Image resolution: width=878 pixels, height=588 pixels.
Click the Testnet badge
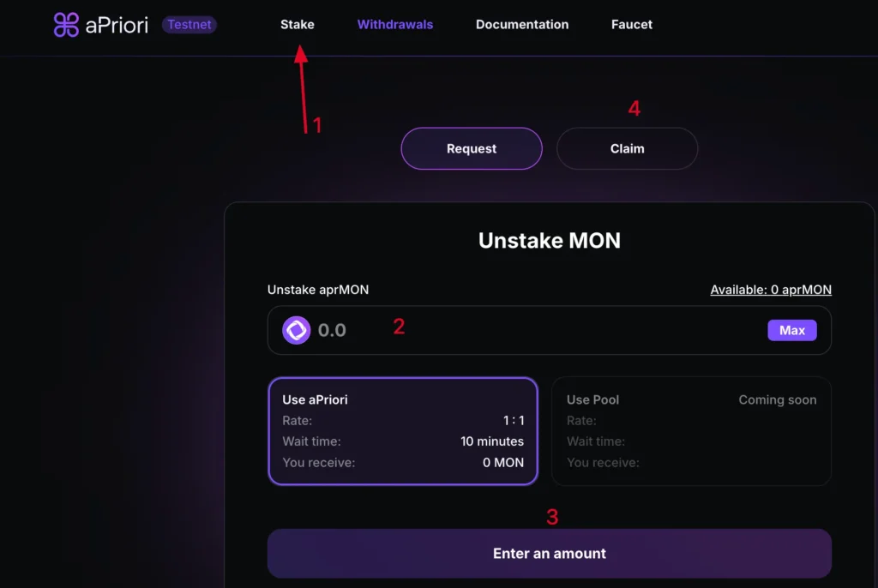(189, 24)
